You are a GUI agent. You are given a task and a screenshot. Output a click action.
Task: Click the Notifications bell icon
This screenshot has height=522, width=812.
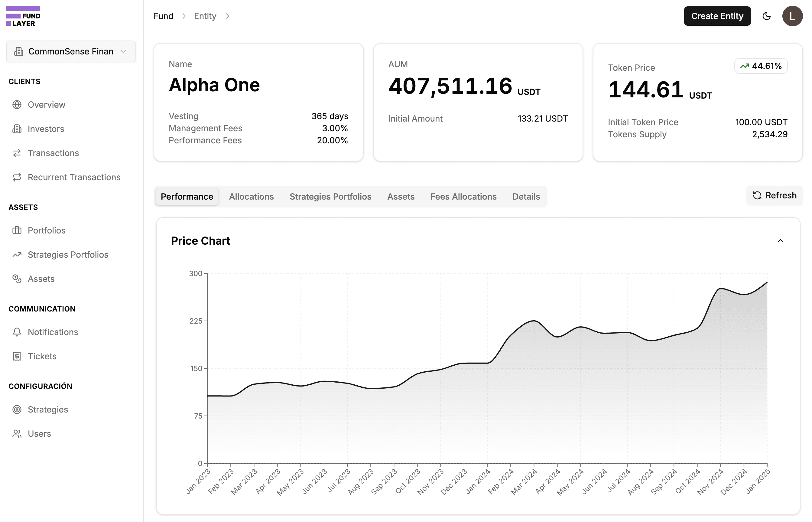click(17, 332)
